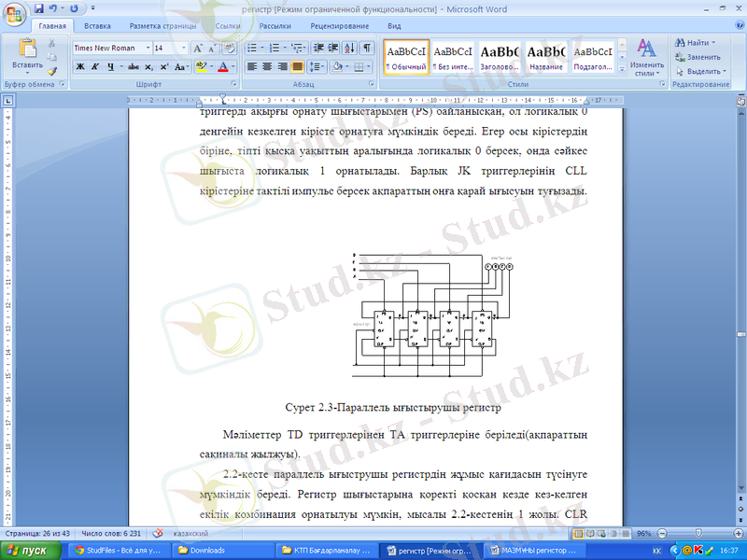
Task: Expand the font size 14 dropdown
Action: pos(184,48)
